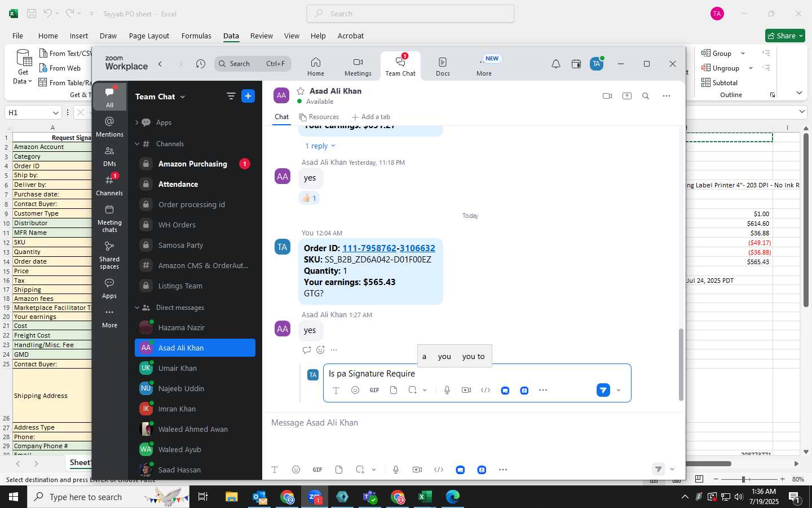This screenshot has width=812, height=508.
Task: Open Shared spaces in sidebar
Action: tap(109, 255)
